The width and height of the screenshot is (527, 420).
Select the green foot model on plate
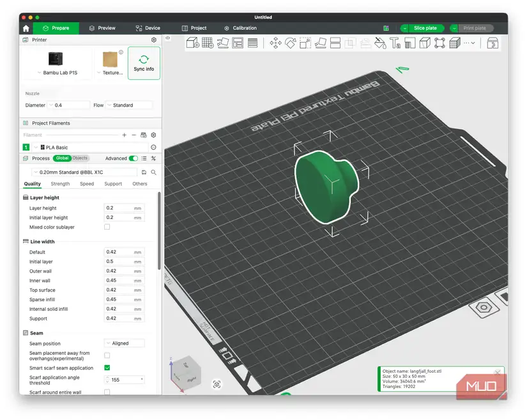pyautogui.click(x=326, y=186)
